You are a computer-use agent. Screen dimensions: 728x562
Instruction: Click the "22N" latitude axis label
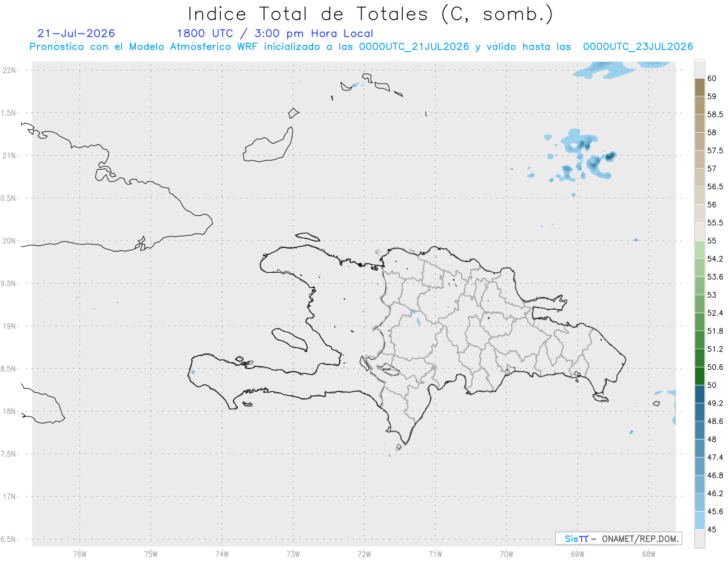tap(9, 70)
